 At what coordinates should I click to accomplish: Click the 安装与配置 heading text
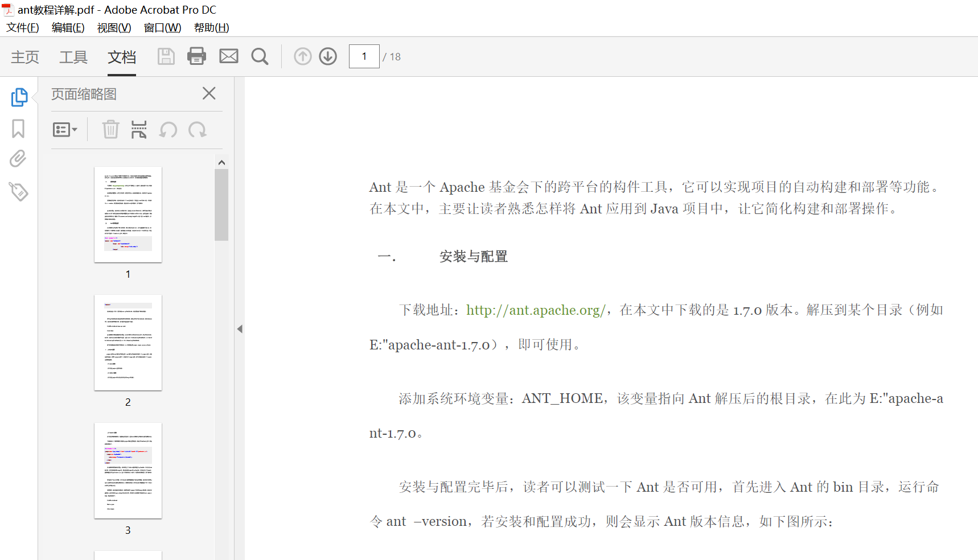coord(474,257)
